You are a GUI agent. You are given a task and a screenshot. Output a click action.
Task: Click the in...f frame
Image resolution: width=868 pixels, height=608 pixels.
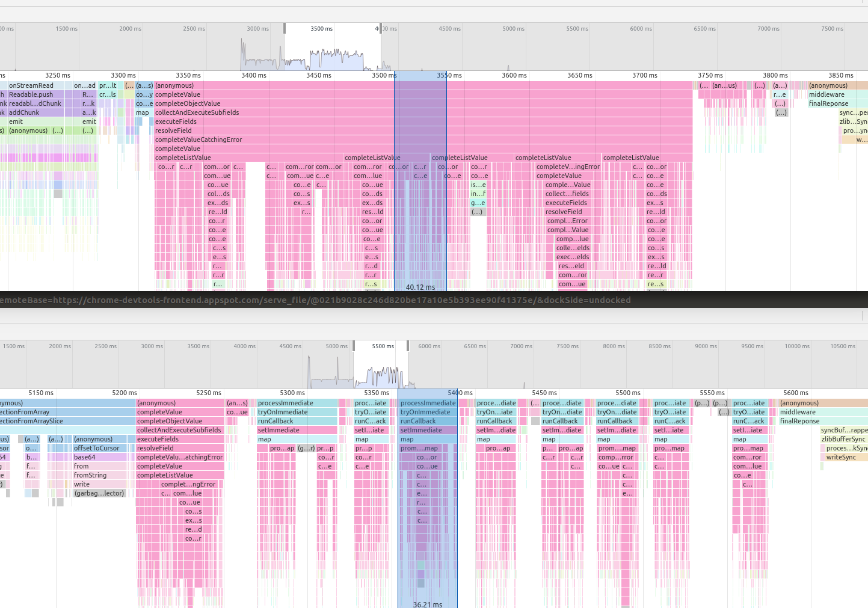(478, 194)
